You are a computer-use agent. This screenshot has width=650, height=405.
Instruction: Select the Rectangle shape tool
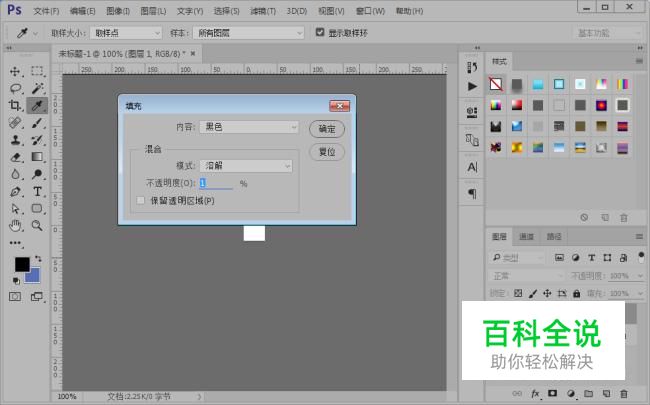(x=37, y=209)
